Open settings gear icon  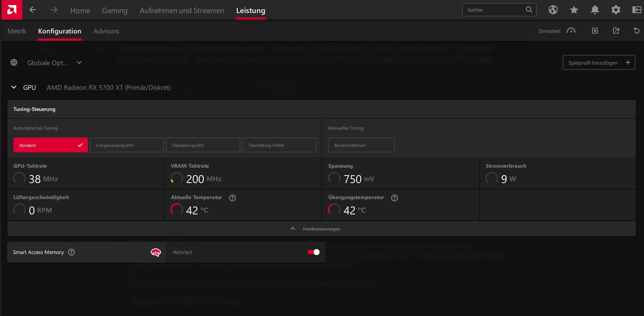616,10
